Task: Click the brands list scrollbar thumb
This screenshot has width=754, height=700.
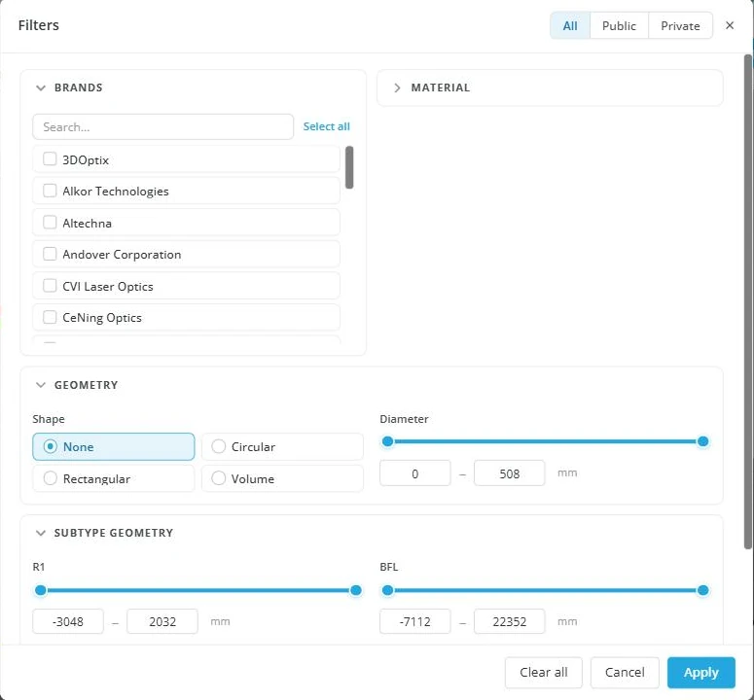Action: tap(349, 167)
